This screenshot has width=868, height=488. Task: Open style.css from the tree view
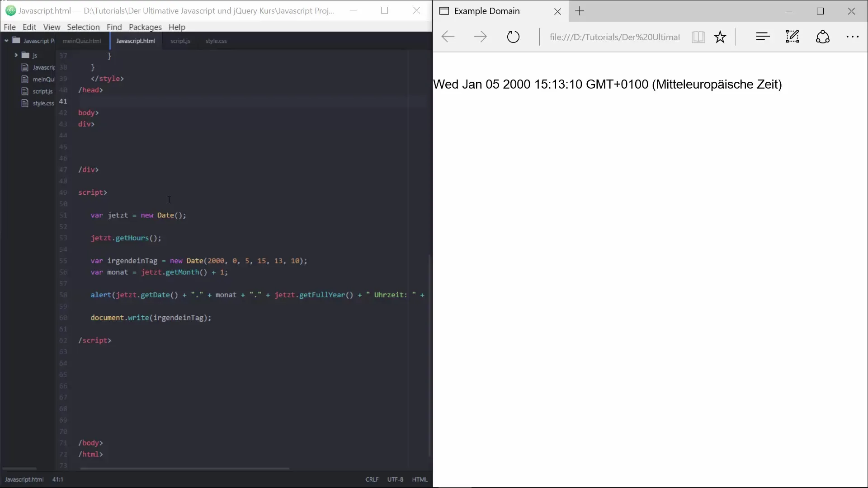pos(43,103)
